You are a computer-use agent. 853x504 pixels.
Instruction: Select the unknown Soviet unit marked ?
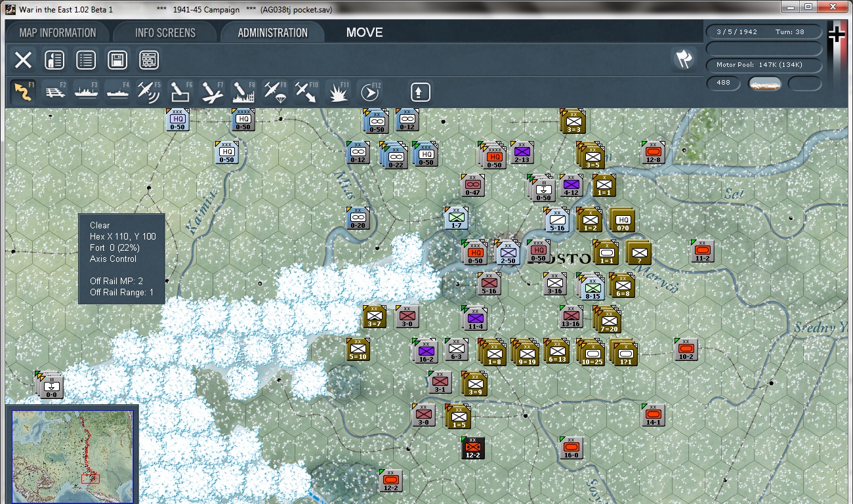click(x=638, y=253)
